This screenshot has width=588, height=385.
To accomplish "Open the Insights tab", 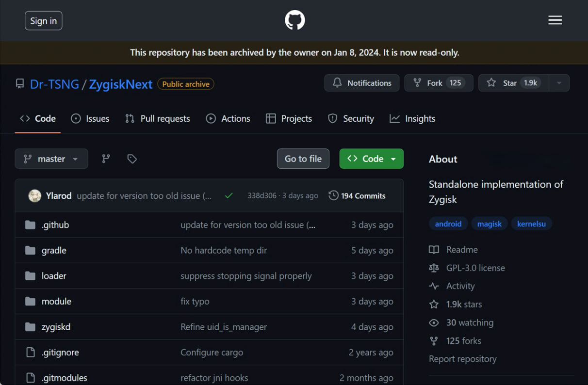I will point(412,119).
